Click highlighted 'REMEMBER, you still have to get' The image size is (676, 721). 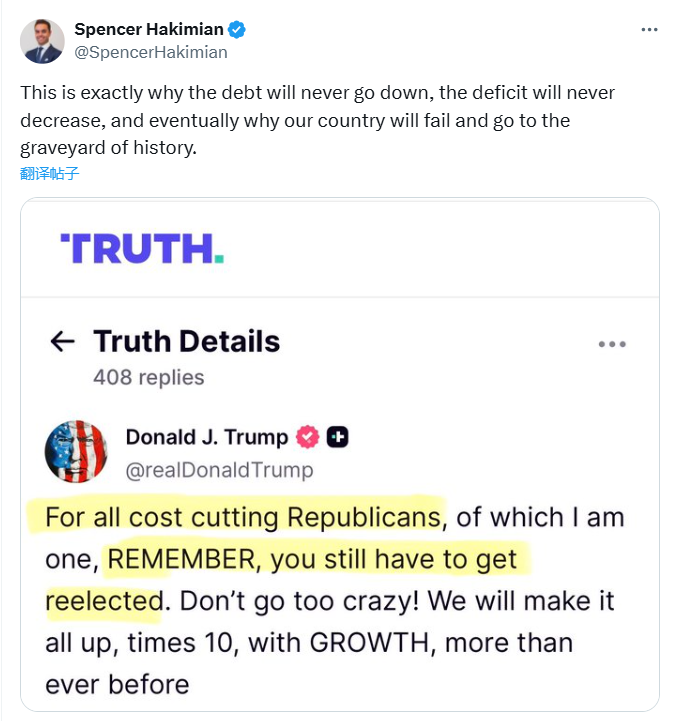(x=312, y=559)
